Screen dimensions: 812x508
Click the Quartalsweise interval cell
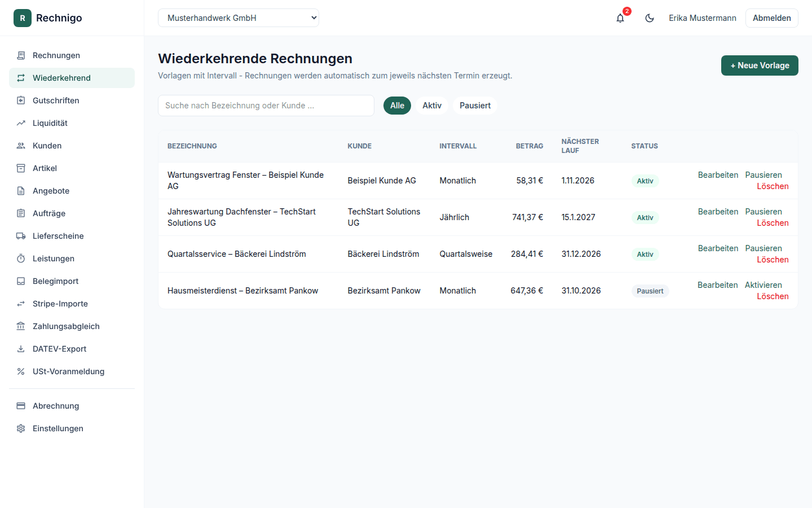click(466, 254)
